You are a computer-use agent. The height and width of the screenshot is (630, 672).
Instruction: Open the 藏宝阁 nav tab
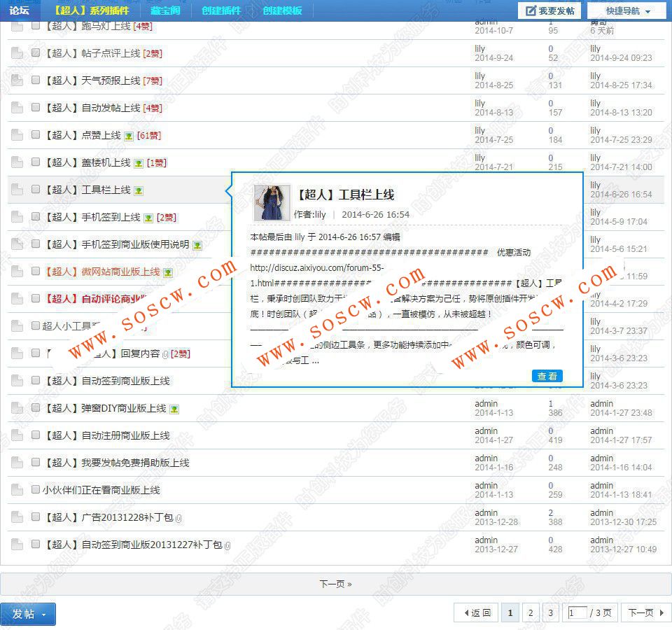tap(165, 10)
